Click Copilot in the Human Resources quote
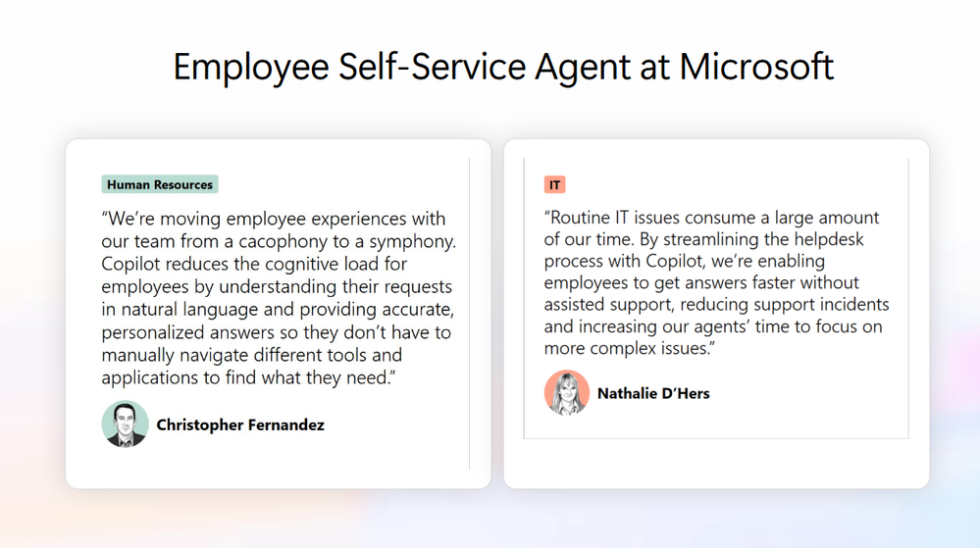Viewport: 980px width, 548px height. (131, 264)
